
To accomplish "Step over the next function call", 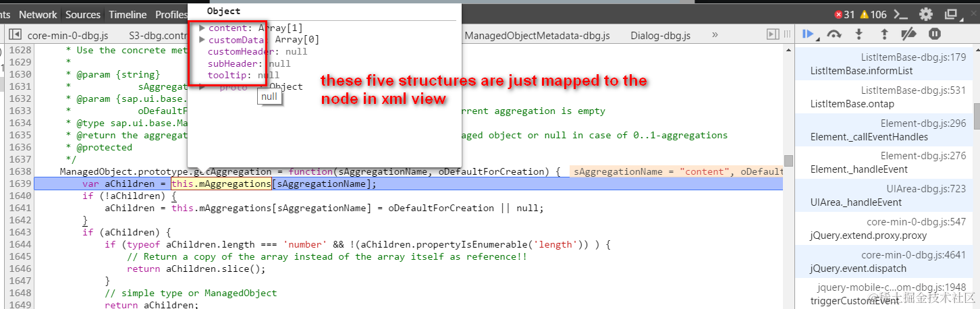I will [834, 34].
